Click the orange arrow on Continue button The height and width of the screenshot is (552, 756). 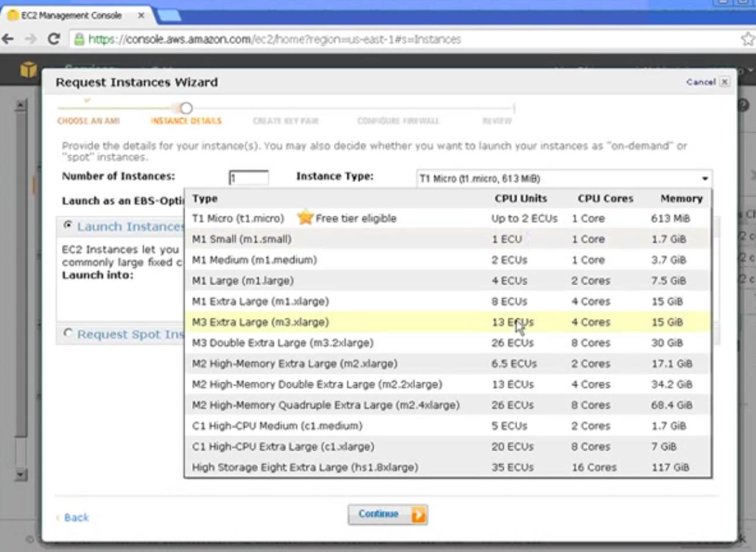419,515
